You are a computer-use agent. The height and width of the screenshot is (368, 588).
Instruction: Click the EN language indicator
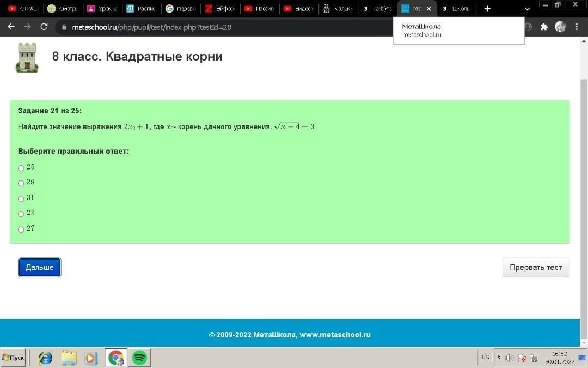click(486, 357)
